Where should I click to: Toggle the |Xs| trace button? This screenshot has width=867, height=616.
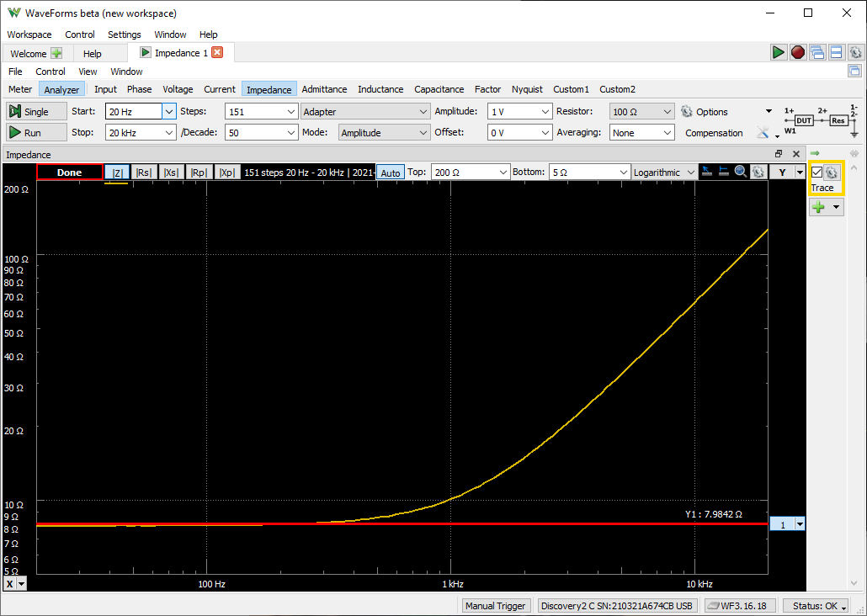tap(171, 173)
